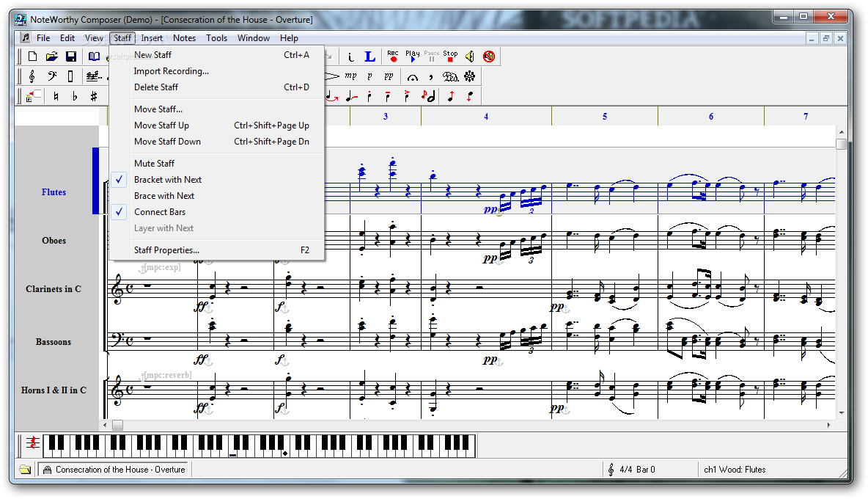Click the blue L lyrics icon
Image resolution: width=868 pixels, height=499 pixels.
[369, 57]
